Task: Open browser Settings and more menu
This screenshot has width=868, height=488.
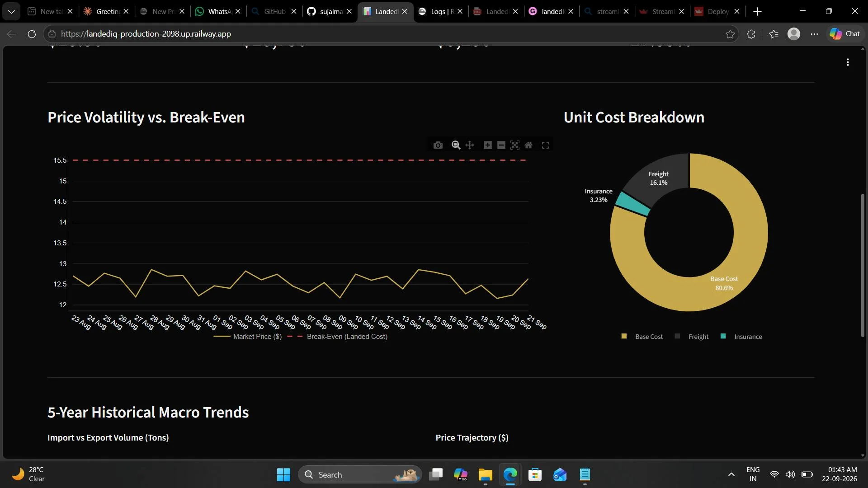Action: pyautogui.click(x=814, y=34)
